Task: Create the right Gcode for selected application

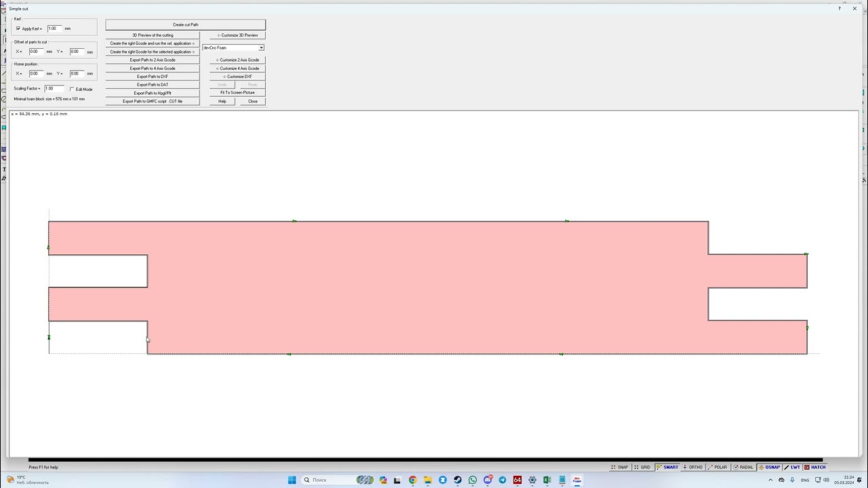Action: tap(153, 52)
